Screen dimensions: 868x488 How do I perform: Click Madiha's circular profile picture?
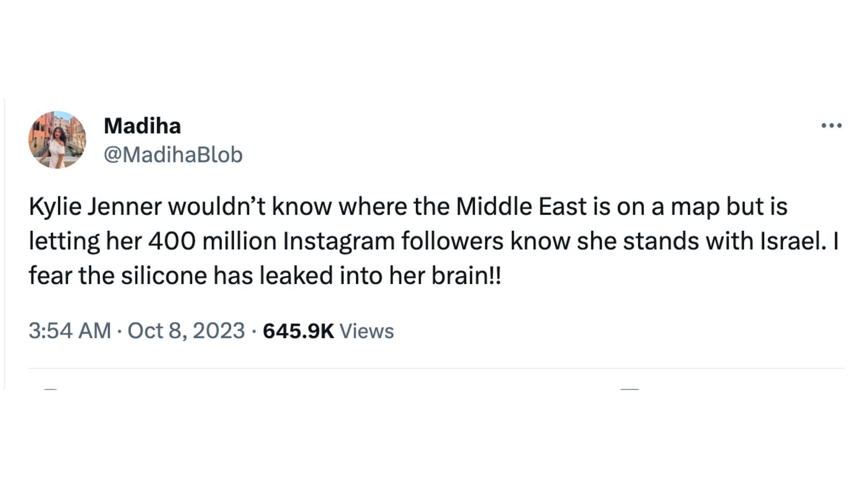pyautogui.click(x=57, y=140)
